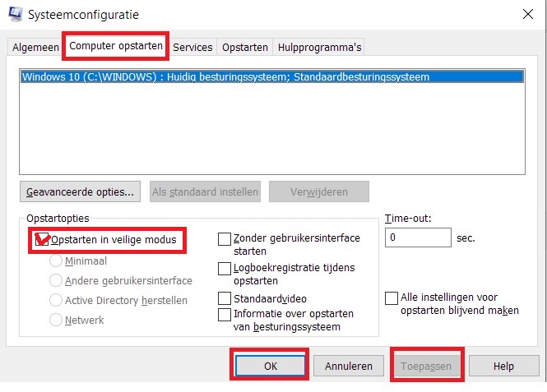Viewport: 547px width, 392px height.
Task: Enable Zonder gebruikersinterface starten checkbox
Action: pyautogui.click(x=224, y=239)
